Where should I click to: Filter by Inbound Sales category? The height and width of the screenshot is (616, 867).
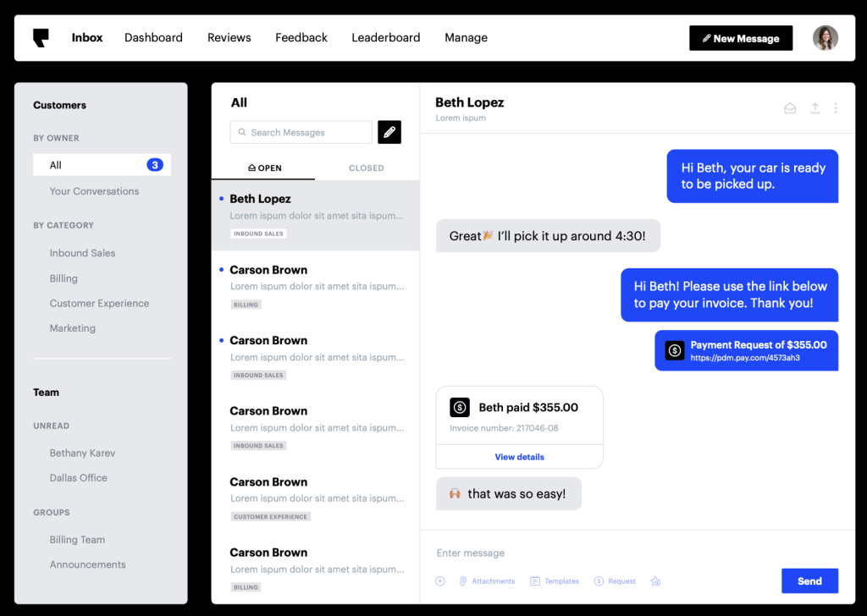tap(82, 253)
